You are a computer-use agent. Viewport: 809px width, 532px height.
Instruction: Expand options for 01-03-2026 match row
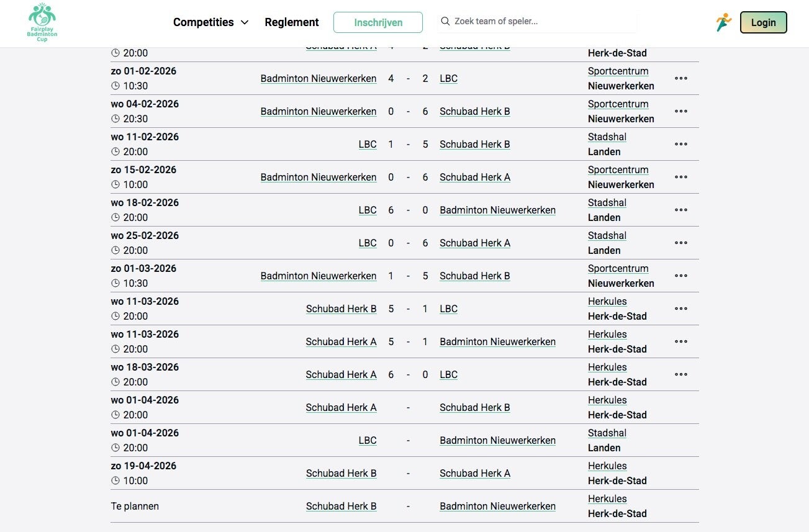click(x=681, y=276)
